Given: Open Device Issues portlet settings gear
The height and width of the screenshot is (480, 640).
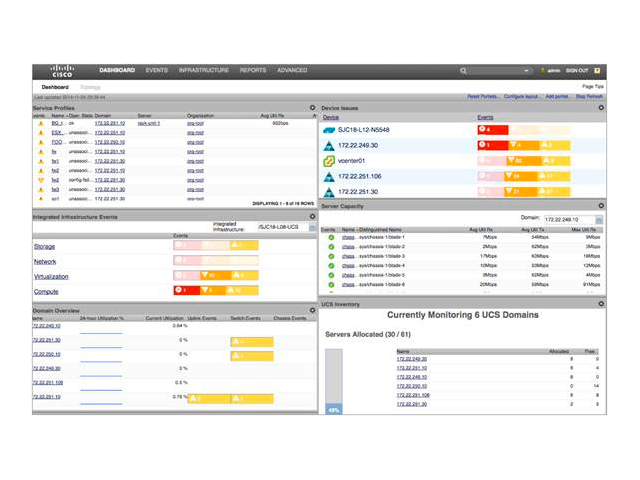Looking at the screenshot, I should 601,108.
